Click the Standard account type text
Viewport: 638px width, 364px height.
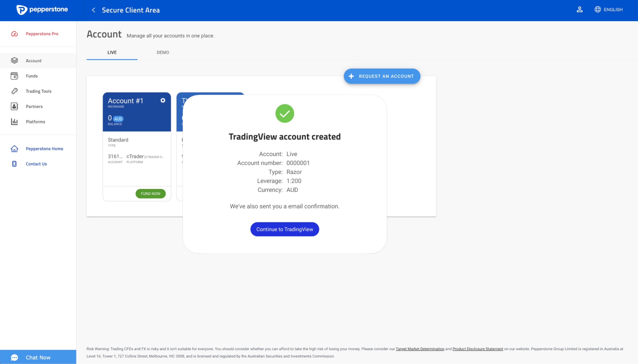pyautogui.click(x=118, y=140)
